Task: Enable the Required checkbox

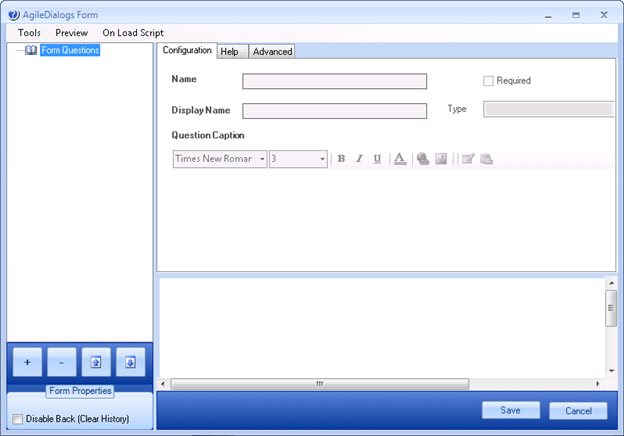Action: pos(488,81)
